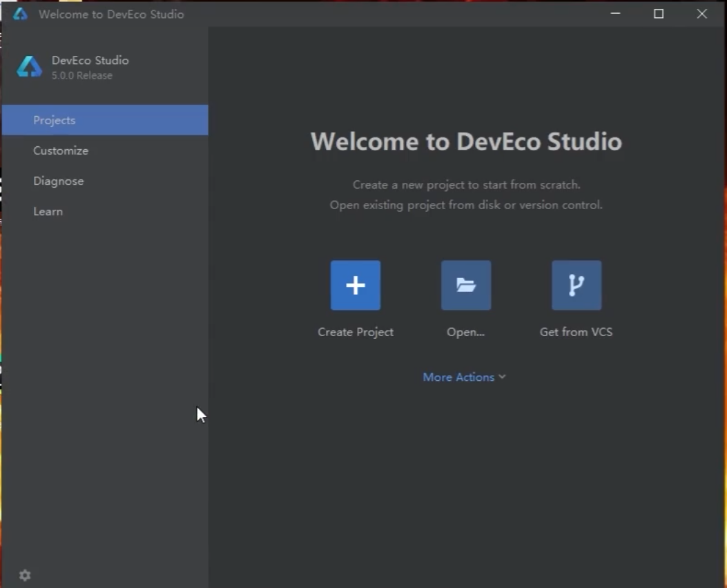Click the Open... label
The height and width of the screenshot is (588, 727).
click(x=465, y=332)
